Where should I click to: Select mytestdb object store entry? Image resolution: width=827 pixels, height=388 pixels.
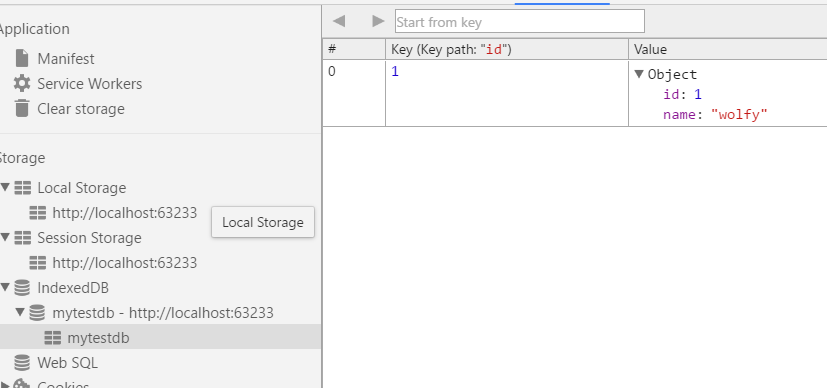[x=160, y=337]
